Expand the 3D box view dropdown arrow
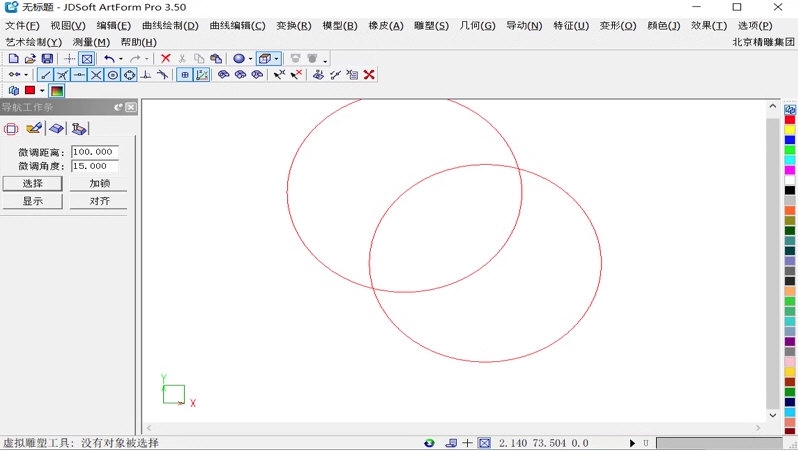The height and width of the screenshot is (451, 798). pos(276,59)
